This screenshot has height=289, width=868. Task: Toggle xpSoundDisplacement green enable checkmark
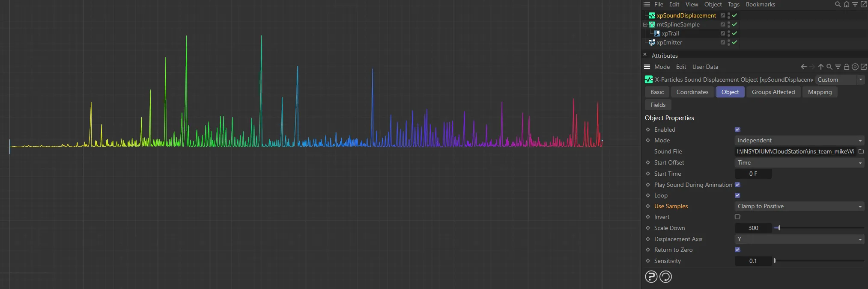coord(734,15)
